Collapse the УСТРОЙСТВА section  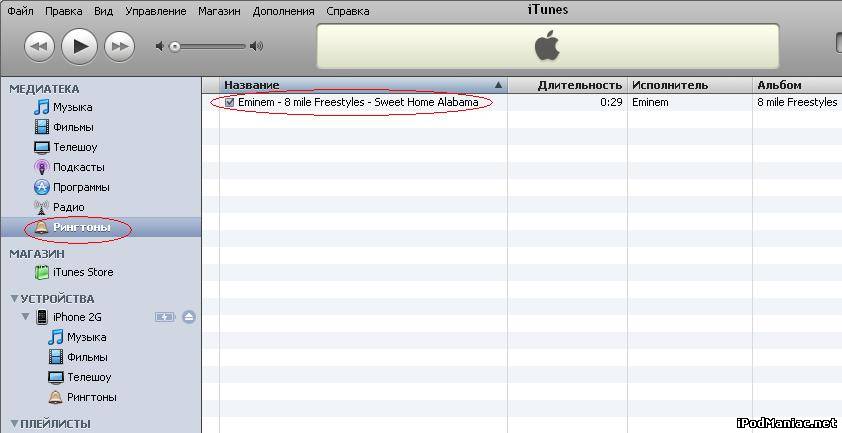(x=14, y=298)
